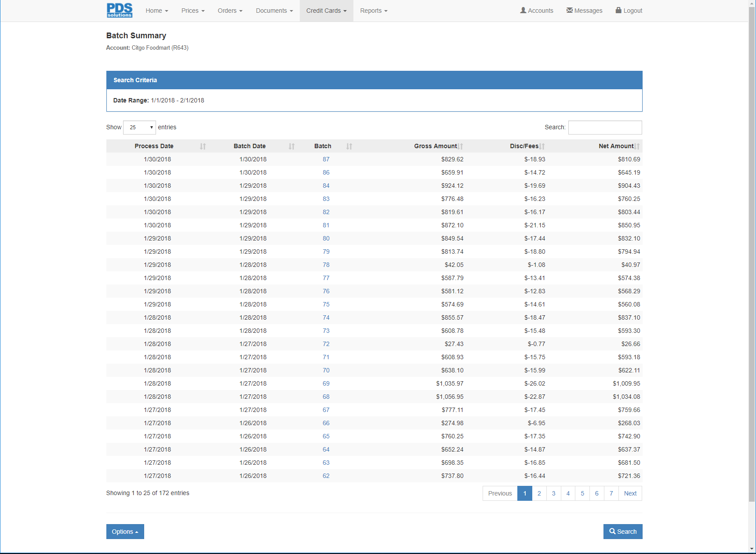This screenshot has height=554, width=756.
Task: Open the Documents menu
Action: (274, 11)
